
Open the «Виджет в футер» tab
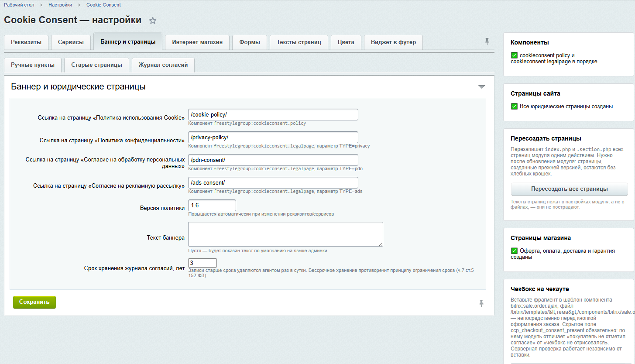tap(393, 42)
